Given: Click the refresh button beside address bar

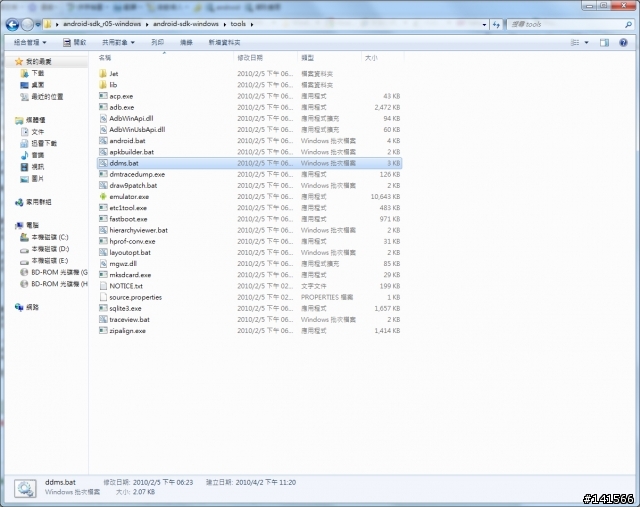Looking at the screenshot, I should coord(496,25).
